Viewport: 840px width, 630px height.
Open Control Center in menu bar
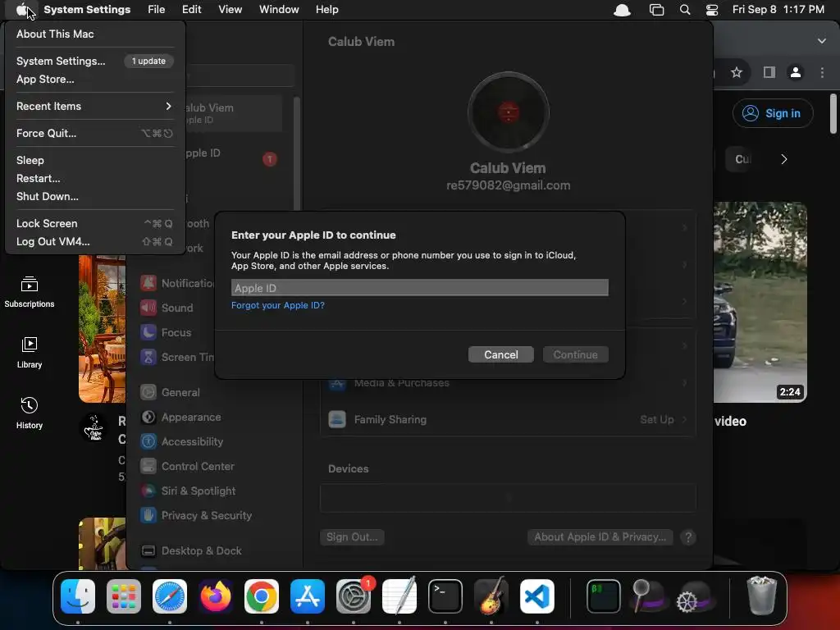pos(711,10)
